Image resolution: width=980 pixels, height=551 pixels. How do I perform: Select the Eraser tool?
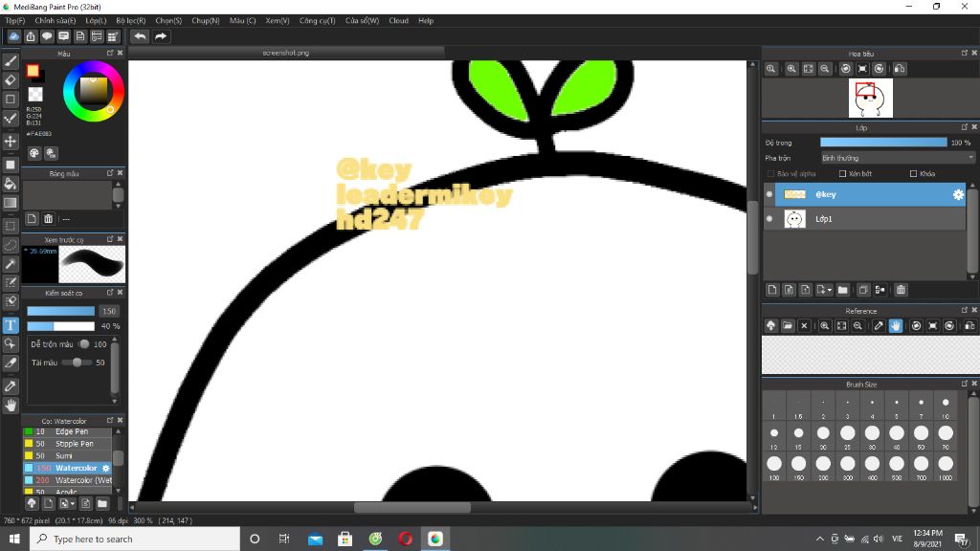click(11, 80)
